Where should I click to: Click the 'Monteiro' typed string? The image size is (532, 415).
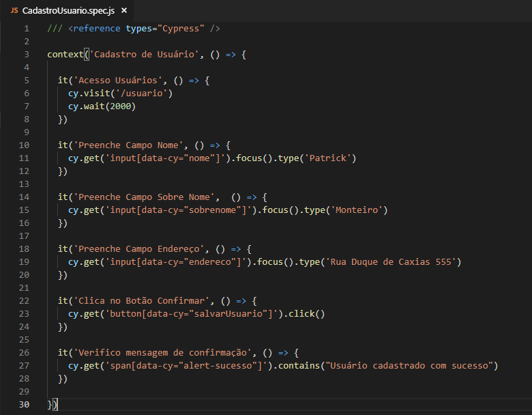pyautogui.click(x=359, y=210)
